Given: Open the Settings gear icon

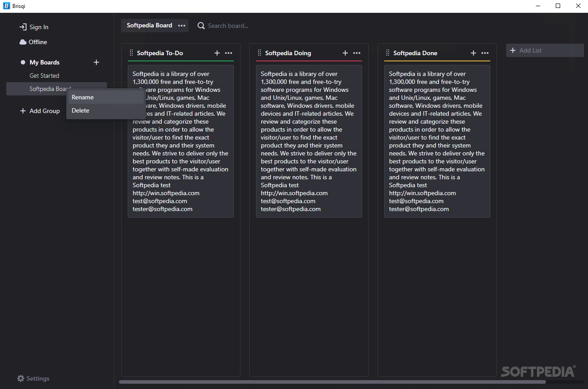Looking at the screenshot, I should [x=21, y=378].
